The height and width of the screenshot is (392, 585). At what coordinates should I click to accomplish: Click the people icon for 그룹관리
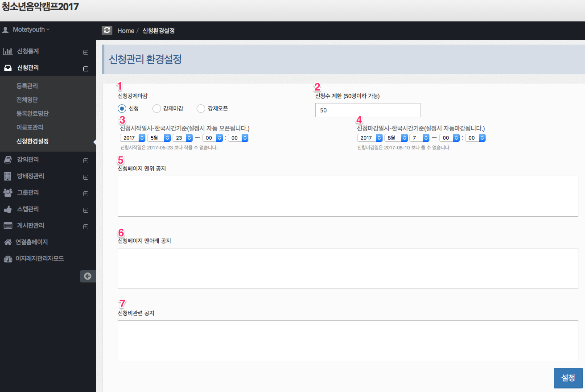click(x=8, y=193)
